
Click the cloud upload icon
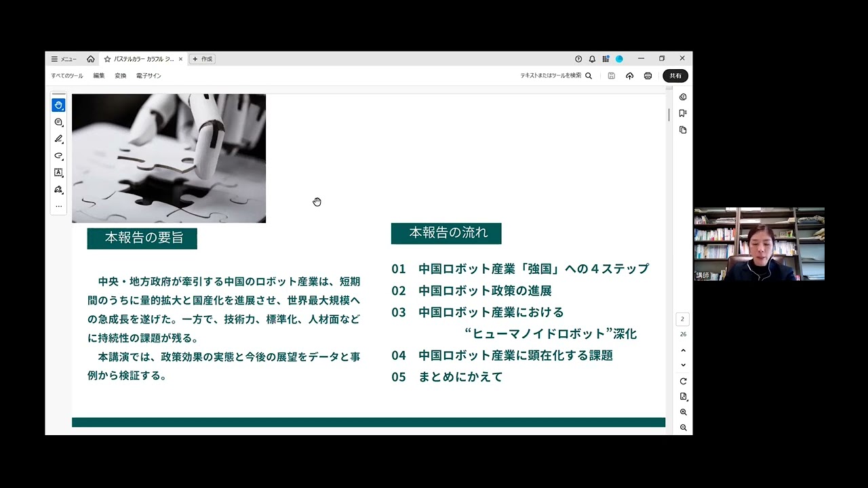pyautogui.click(x=629, y=76)
